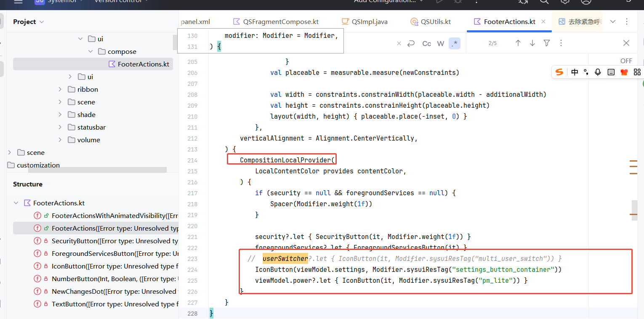Screen dimensions: 644x319
Task: Click the 2/5 match count
Action: point(492,43)
